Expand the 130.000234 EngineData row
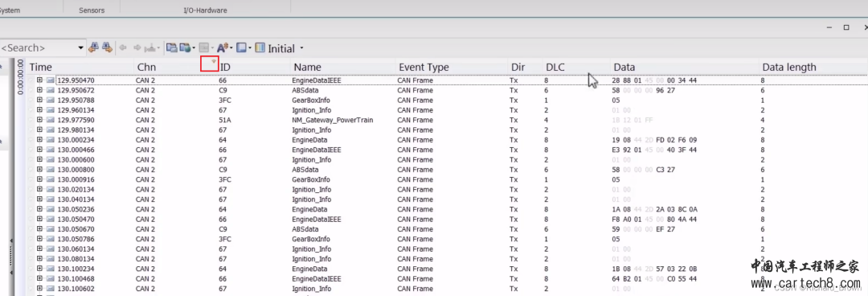Screen dimensions: 868x296 click(x=40, y=140)
